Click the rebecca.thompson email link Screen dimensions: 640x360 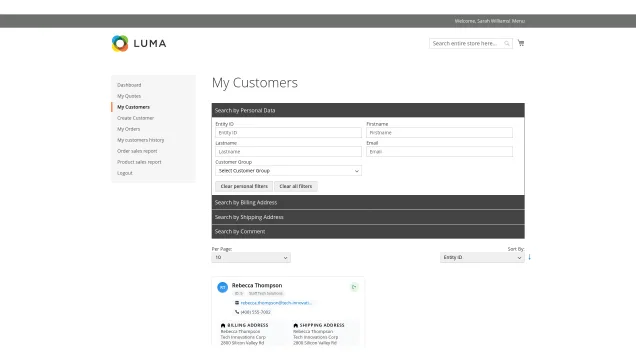click(276, 303)
